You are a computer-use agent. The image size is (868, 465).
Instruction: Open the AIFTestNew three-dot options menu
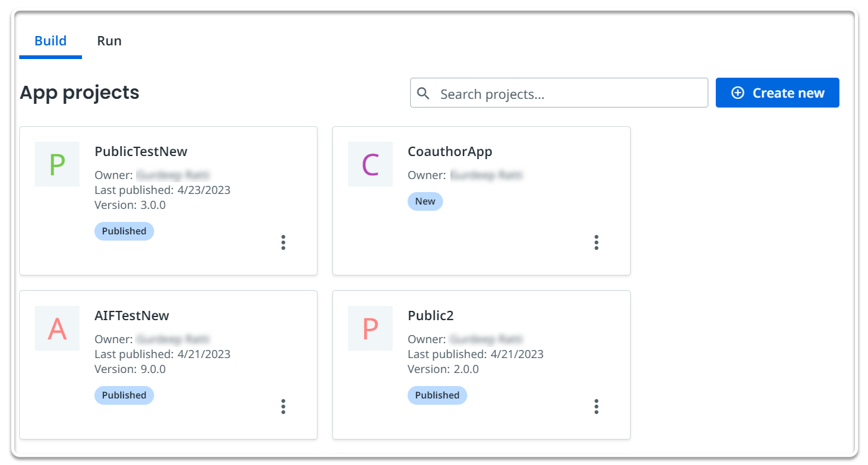click(x=283, y=407)
